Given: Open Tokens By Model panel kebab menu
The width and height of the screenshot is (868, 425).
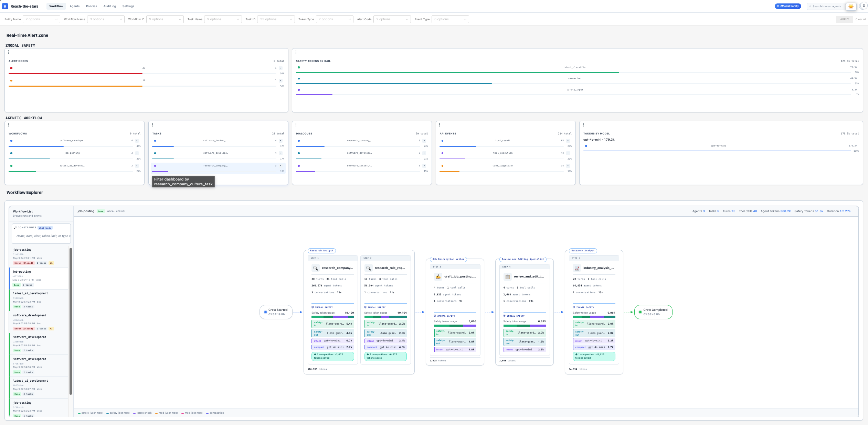Looking at the screenshot, I should (x=583, y=125).
